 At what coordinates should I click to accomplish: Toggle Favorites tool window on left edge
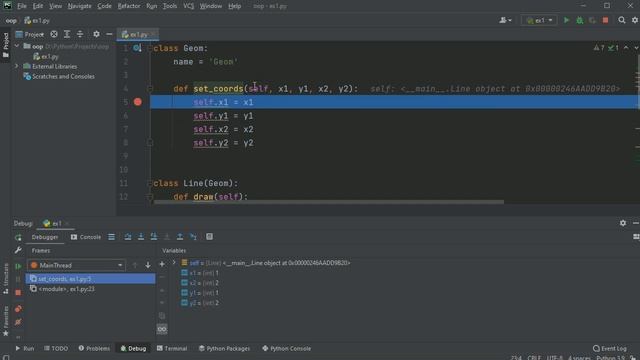coord(6,322)
